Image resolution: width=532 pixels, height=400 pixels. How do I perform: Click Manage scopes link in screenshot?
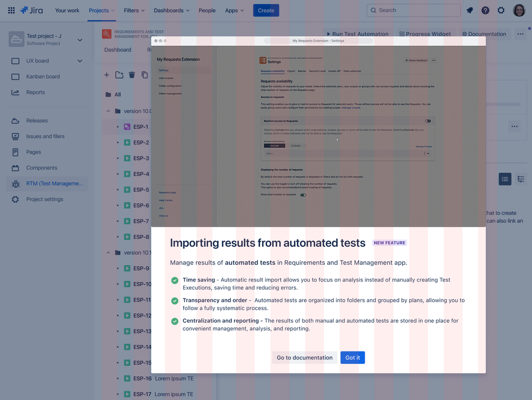point(351,108)
